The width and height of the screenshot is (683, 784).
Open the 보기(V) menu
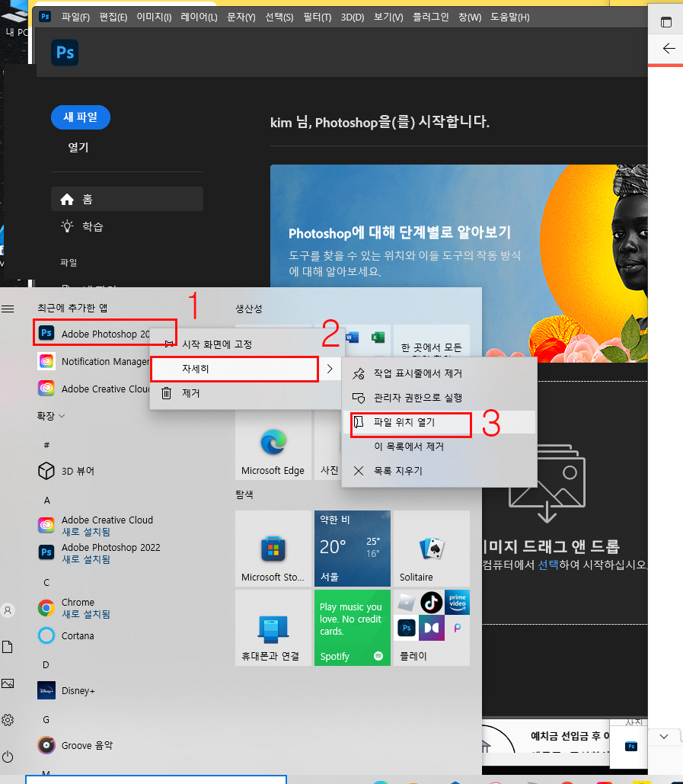[x=388, y=17]
